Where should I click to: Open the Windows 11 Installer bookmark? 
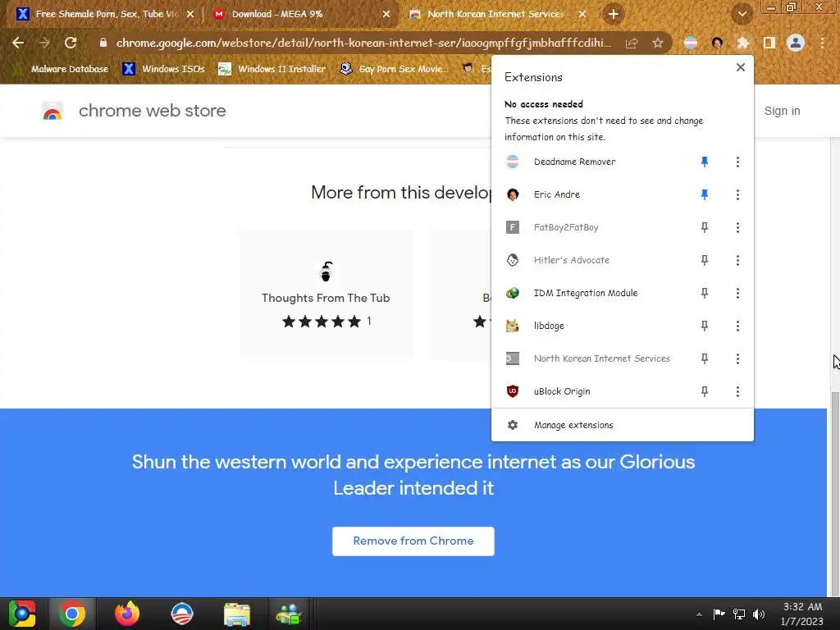272,69
